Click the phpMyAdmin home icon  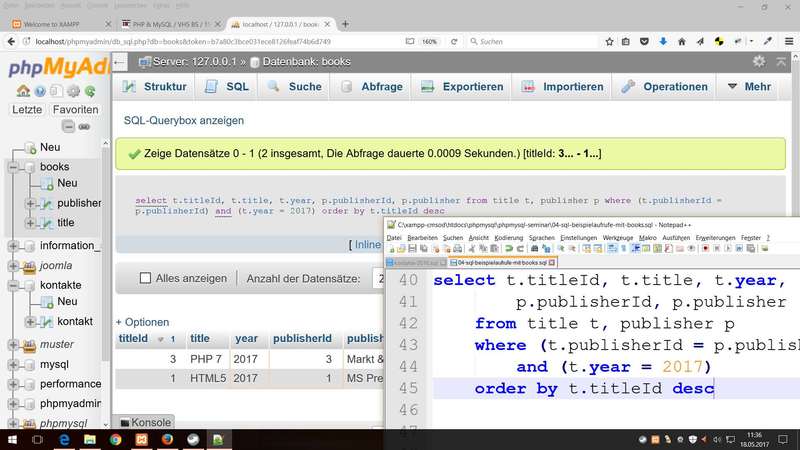click(x=22, y=91)
